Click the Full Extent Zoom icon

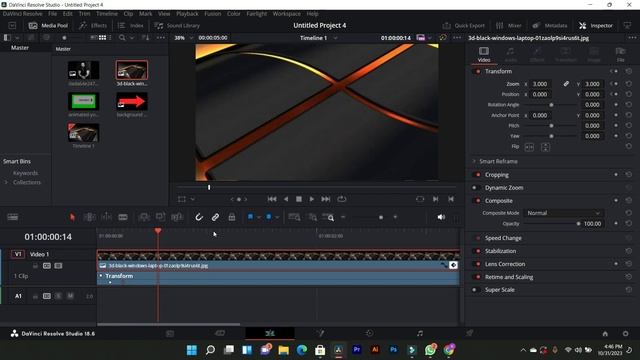point(294,217)
